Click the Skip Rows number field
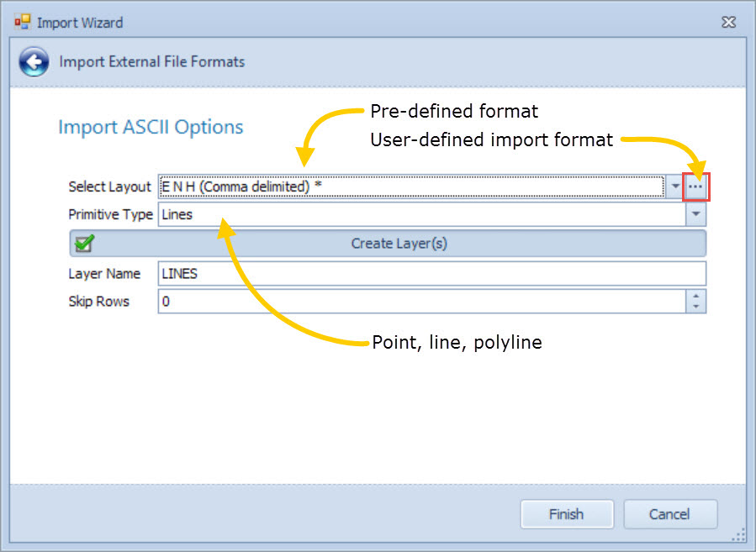Screen dimensions: 756x552 pyautogui.click(x=420, y=302)
